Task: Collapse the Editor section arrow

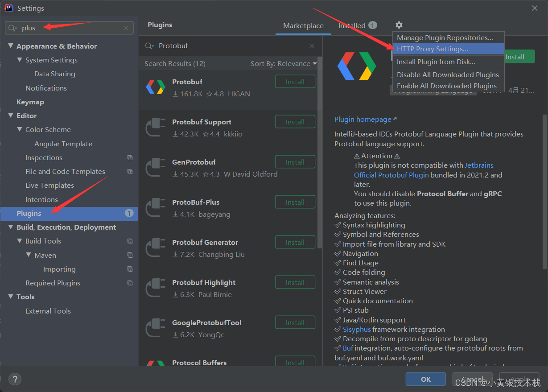Action: point(11,116)
